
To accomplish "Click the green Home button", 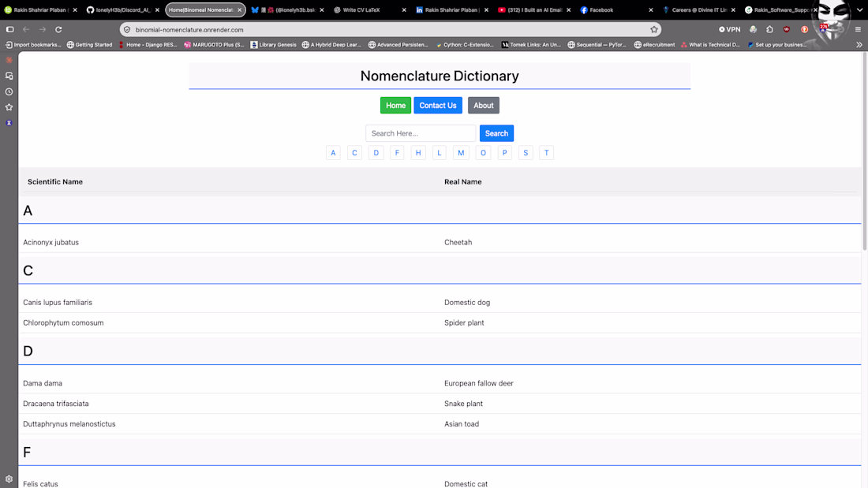I will (395, 105).
